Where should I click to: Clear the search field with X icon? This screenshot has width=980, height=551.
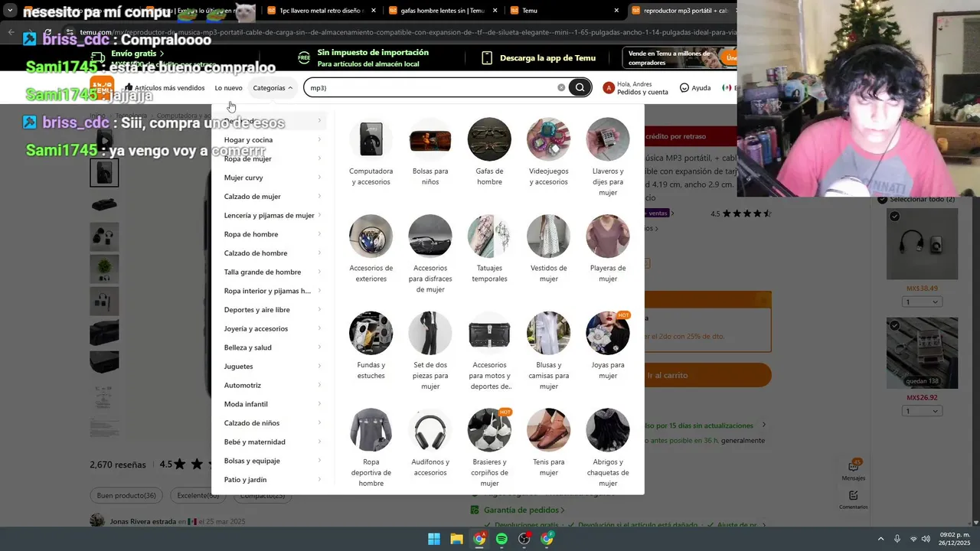[561, 87]
